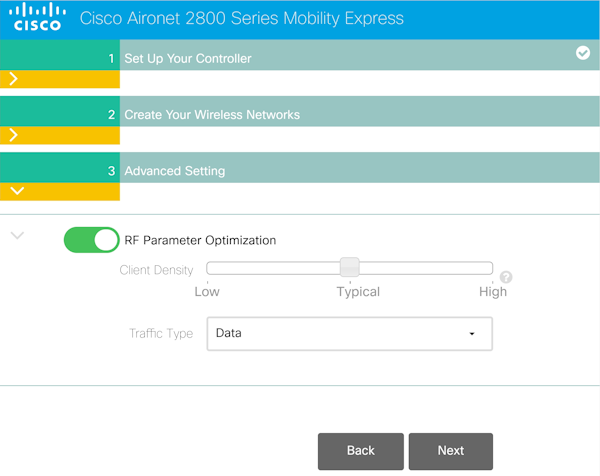The width and height of the screenshot is (600, 476).
Task: Collapse the RF Parameter Optimization grey chevron
Action: [x=17, y=235]
